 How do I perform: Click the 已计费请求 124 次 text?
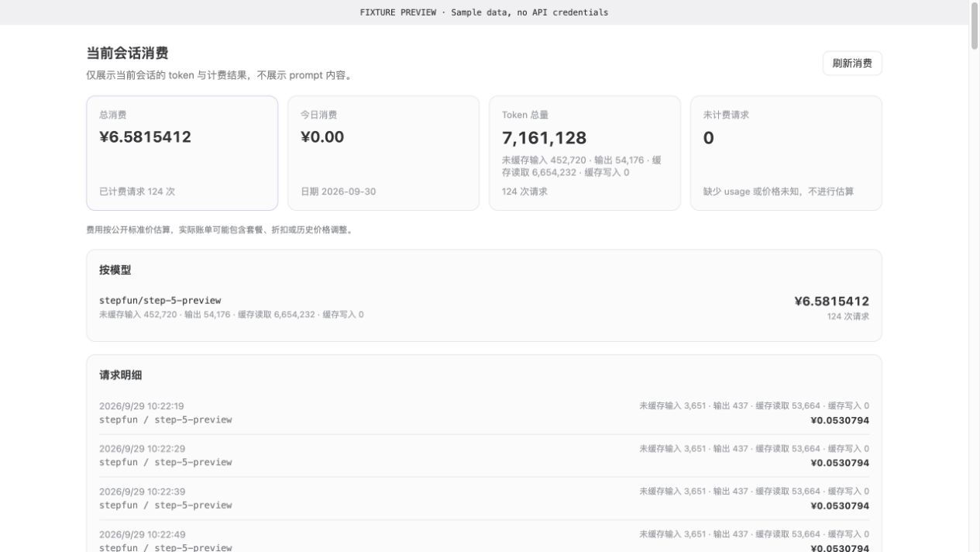point(137,191)
